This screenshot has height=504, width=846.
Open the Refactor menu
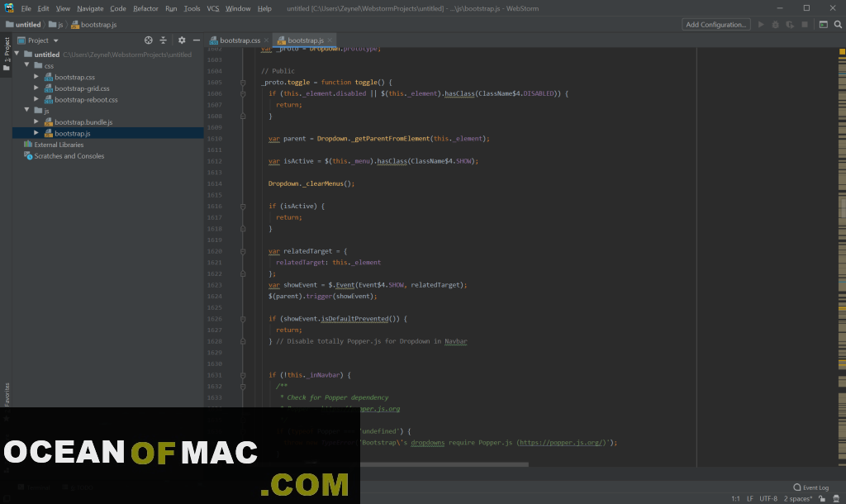tap(145, 8)
